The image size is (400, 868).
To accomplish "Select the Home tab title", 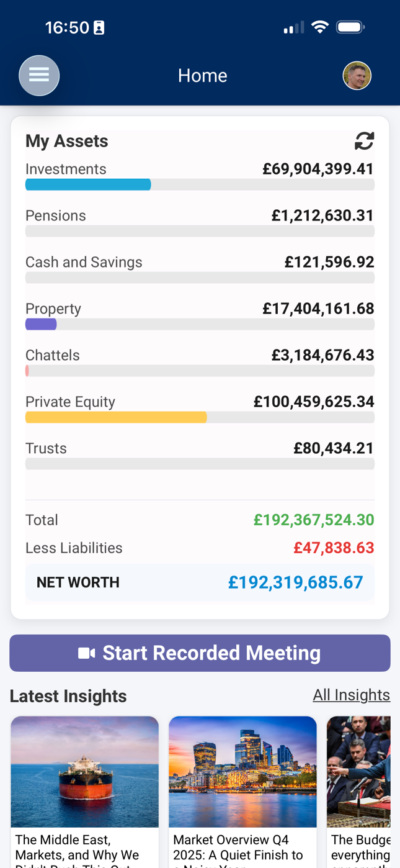I will tap(202, 75).
